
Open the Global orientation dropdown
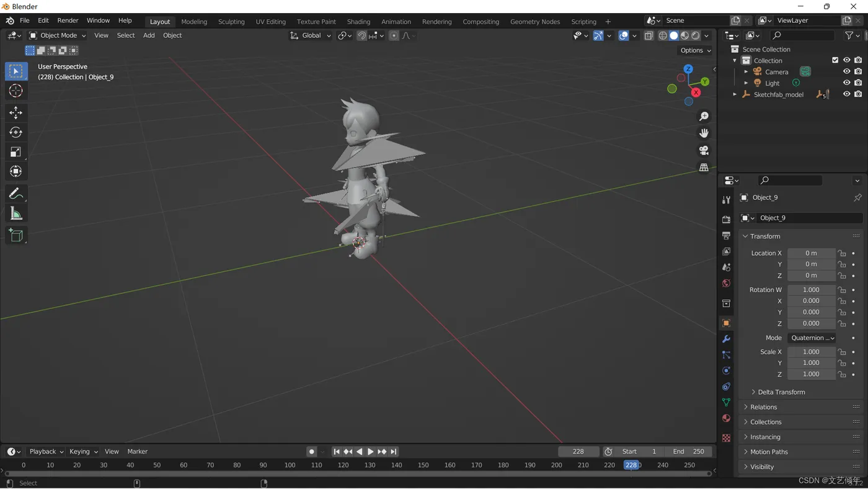coord(311,35)
